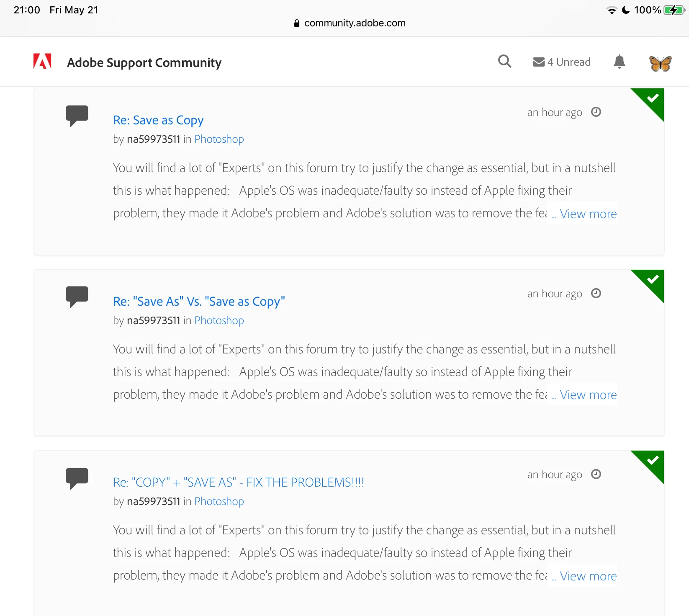Open Re: "COPY" + "SAVE AS" - FIX THE PROBLEMS thread
This screenshot has height=616, width=689.
click(x=239, y=482)
